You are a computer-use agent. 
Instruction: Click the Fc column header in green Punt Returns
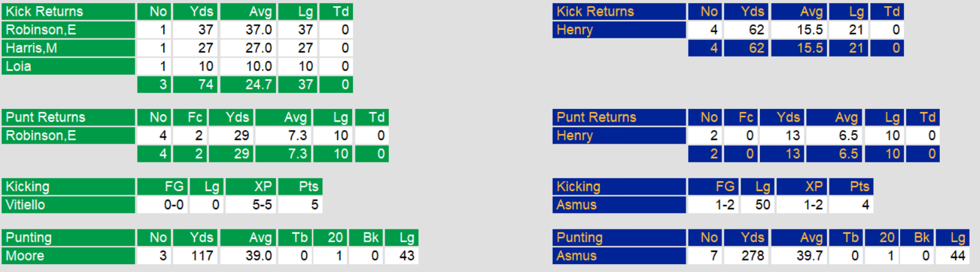pos(190,117)
